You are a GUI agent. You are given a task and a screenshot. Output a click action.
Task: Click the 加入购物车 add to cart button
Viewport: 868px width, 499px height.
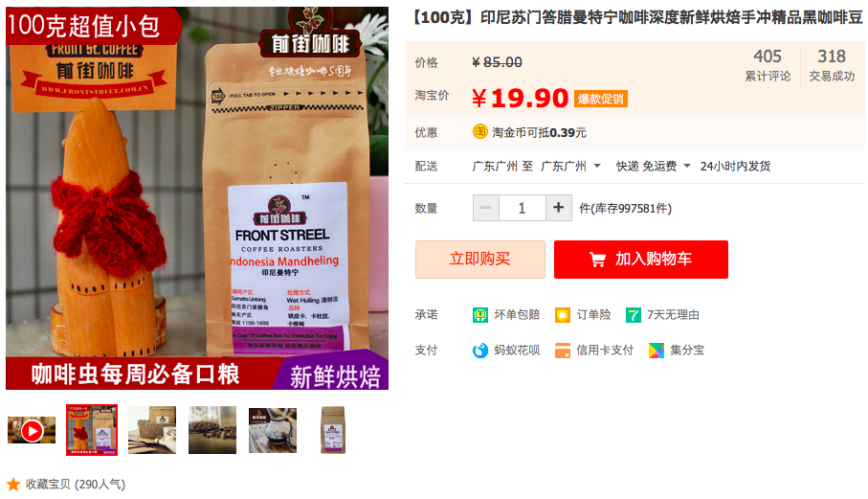pos(641,260)
